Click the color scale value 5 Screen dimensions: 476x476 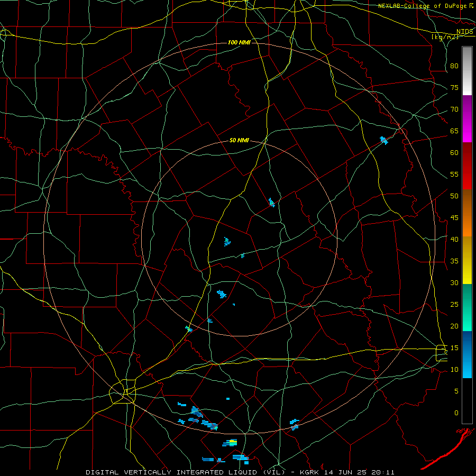[x=456, y=391]
